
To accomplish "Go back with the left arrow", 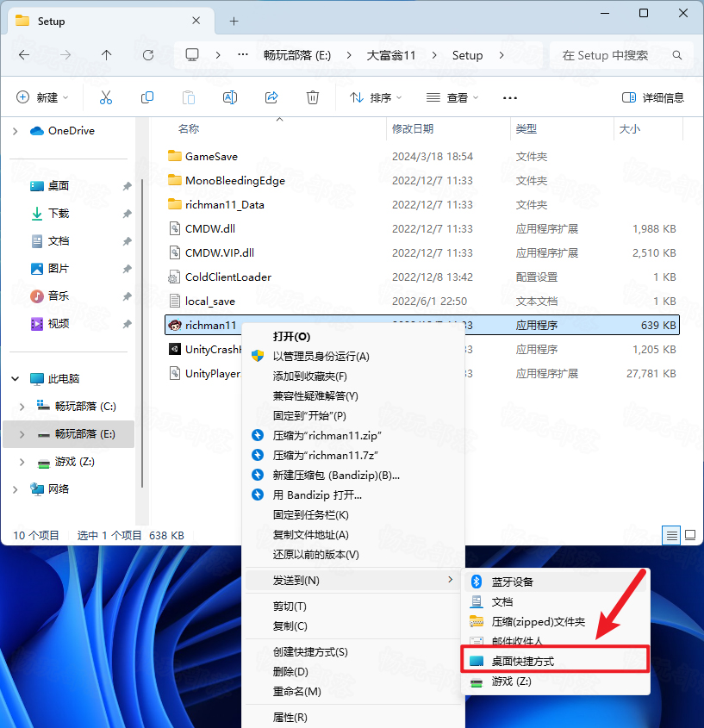I will tap(24, 55).
